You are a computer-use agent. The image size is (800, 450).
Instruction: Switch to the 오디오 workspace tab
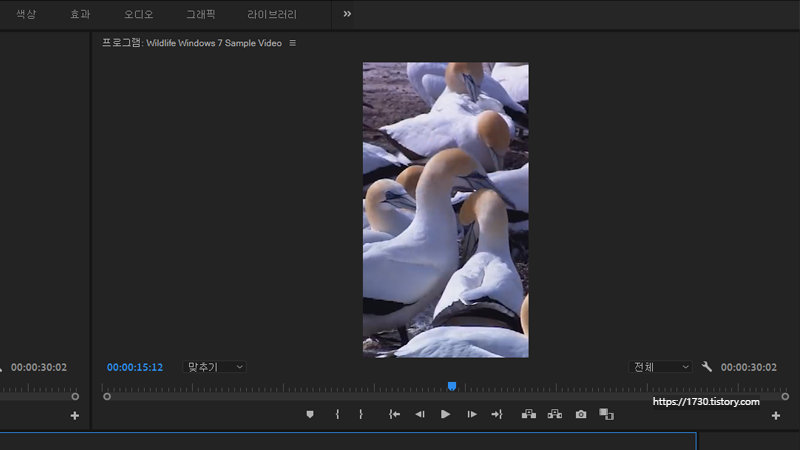click(138, 14)
